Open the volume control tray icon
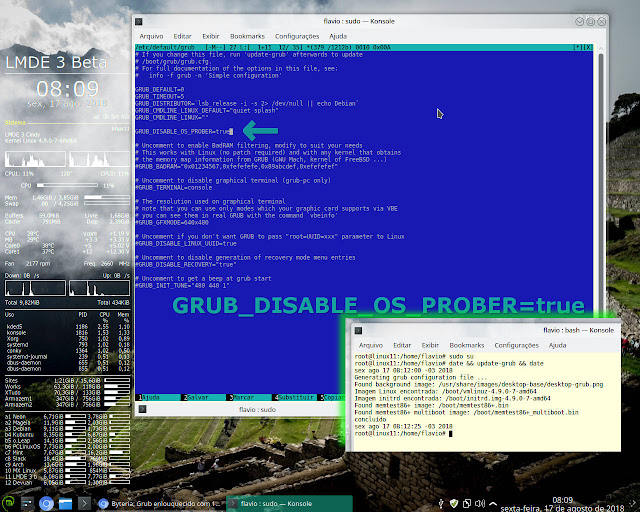 pyautogui.click(x=480, y=504)
